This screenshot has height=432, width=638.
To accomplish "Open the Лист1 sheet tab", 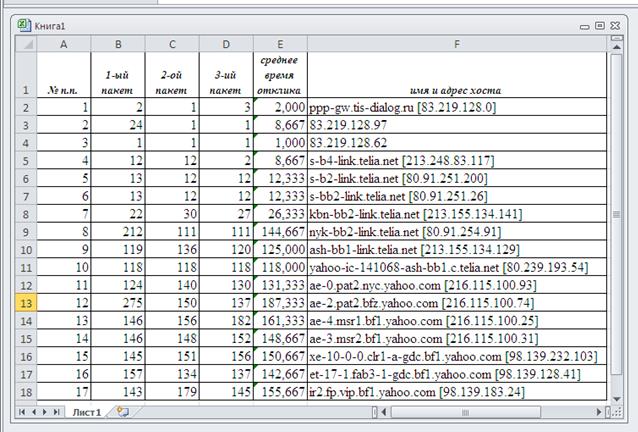I will [x=86, y=412].
